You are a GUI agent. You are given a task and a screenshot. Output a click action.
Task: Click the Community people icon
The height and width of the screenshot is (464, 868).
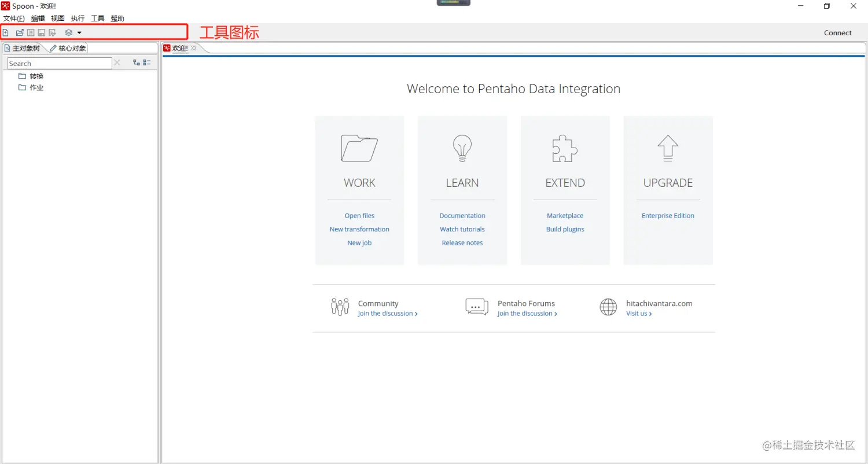coord(340,307)
